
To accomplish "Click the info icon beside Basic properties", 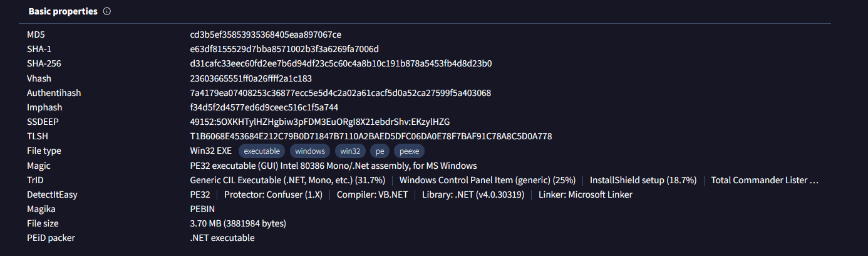I will (107, 12).
